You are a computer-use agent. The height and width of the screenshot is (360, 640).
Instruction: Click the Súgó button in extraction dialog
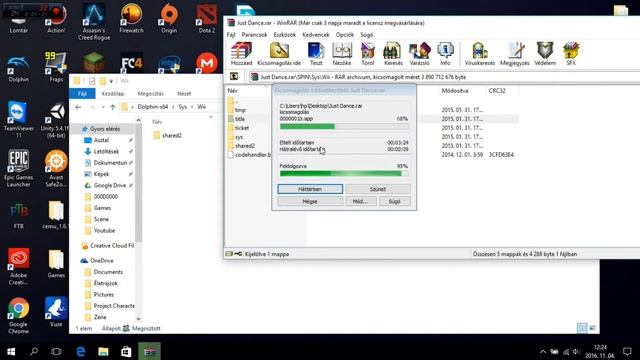click(x=394, y=201)
